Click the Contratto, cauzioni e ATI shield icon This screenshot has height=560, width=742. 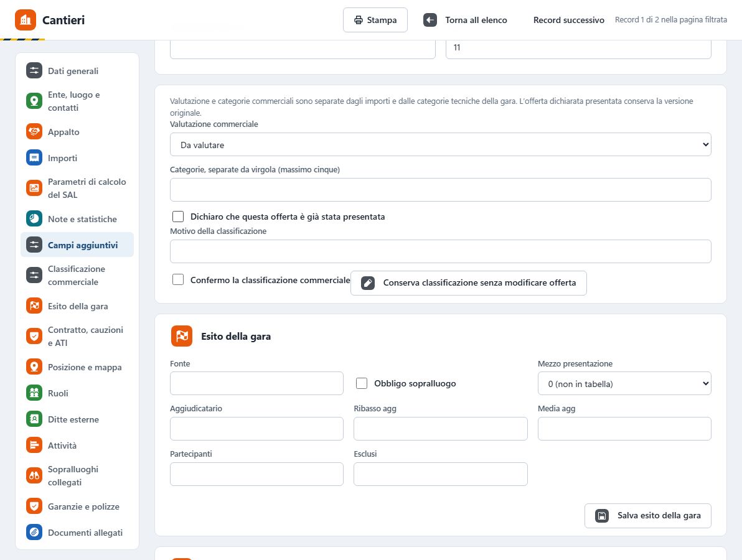coord(34,336)
